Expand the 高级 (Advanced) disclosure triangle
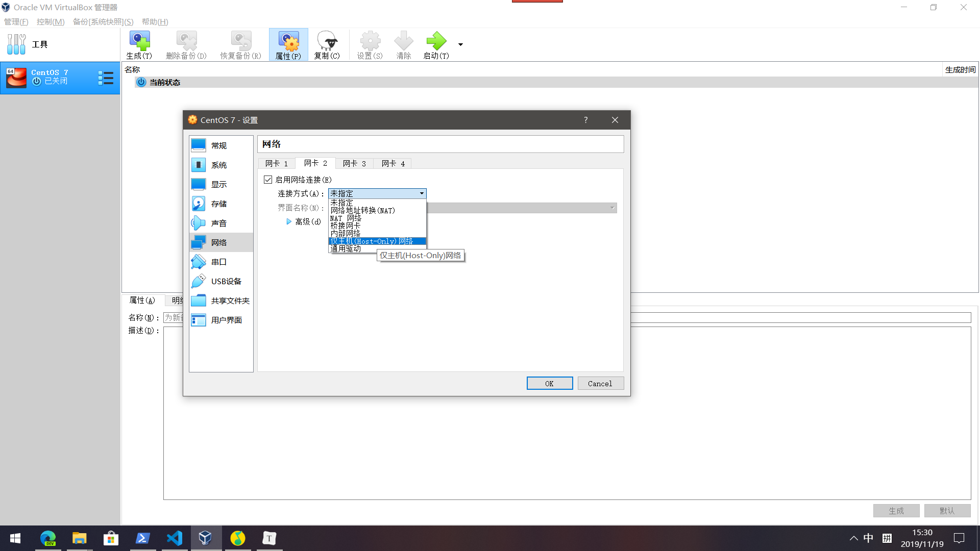The image size is (980, 551). click(289, 221)
